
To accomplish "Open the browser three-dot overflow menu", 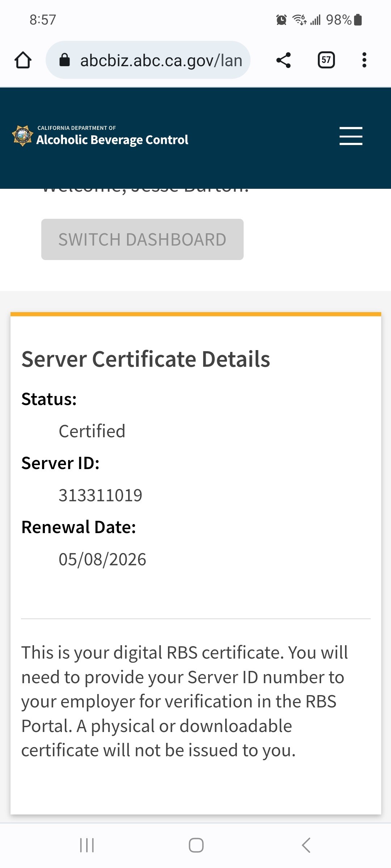I will tap(364, 60).
